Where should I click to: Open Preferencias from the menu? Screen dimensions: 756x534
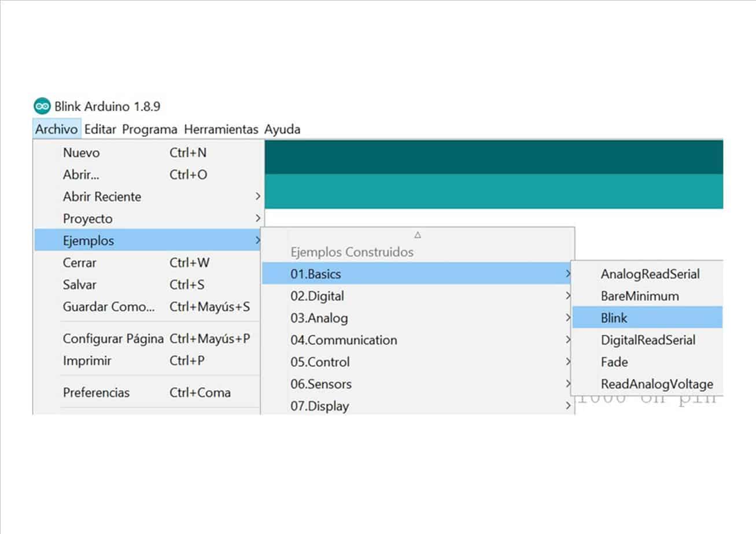(96, 393)
